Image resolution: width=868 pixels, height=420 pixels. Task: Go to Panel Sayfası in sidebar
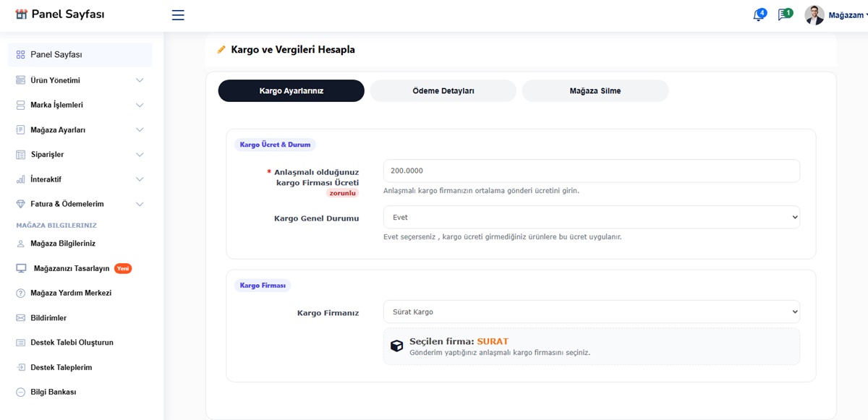coord(56,55)
